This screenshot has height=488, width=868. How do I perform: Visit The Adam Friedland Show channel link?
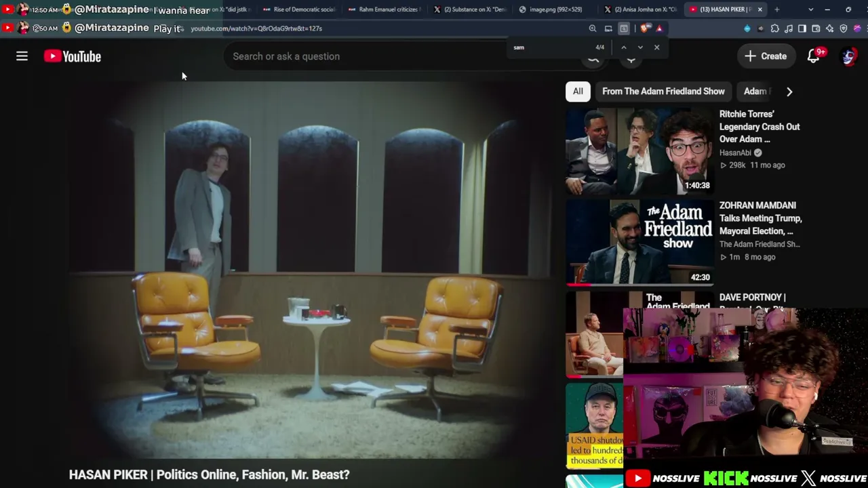point(759,245)
